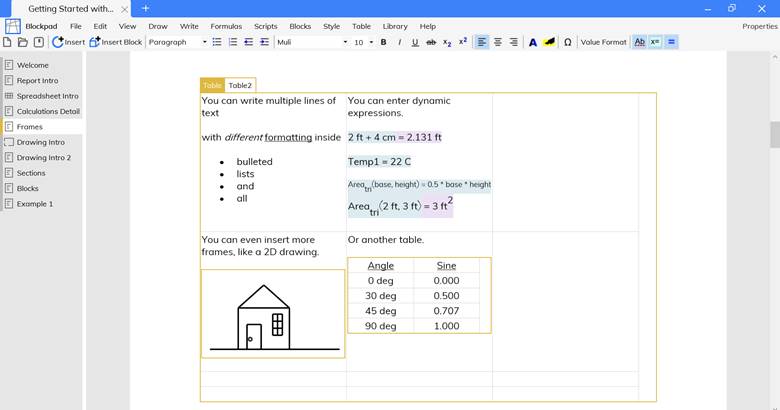Click the equals sign toolbar icon
The height and width of the screenshot is (410, 780).
click(x=671, y=42)
